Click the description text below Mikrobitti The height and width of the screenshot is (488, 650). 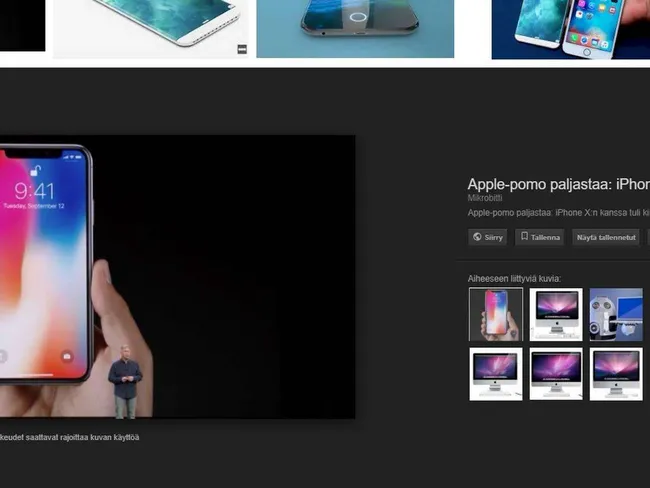pyautogui.click(x=558, y=213)
